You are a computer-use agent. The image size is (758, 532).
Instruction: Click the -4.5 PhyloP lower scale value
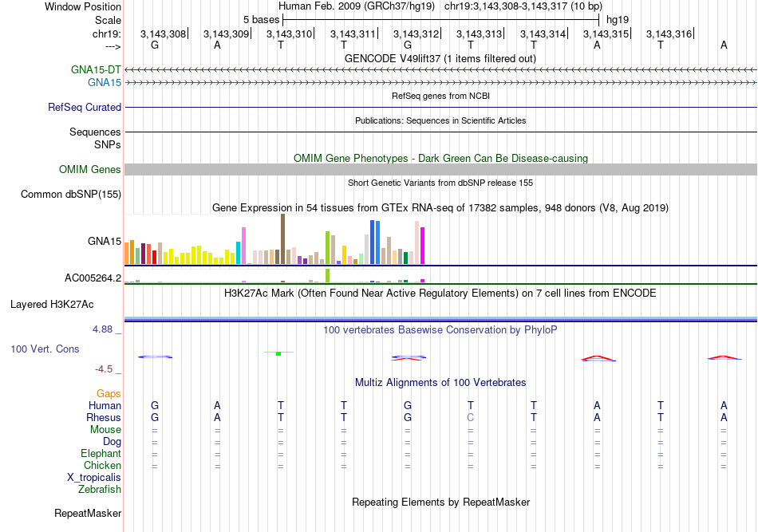pos(104,369)
